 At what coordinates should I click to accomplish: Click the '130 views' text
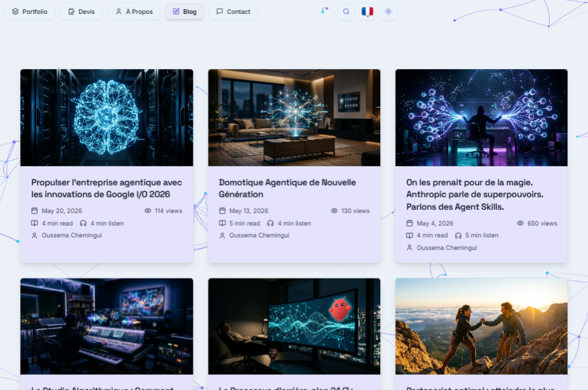(356, 211)
